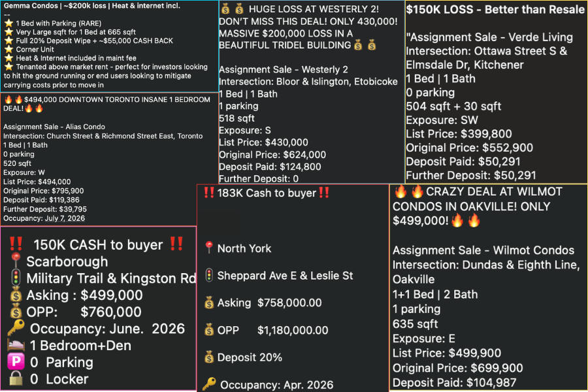
Task: Click the traffic light icon beside Sheppard Ave
Action: (208, 276)
